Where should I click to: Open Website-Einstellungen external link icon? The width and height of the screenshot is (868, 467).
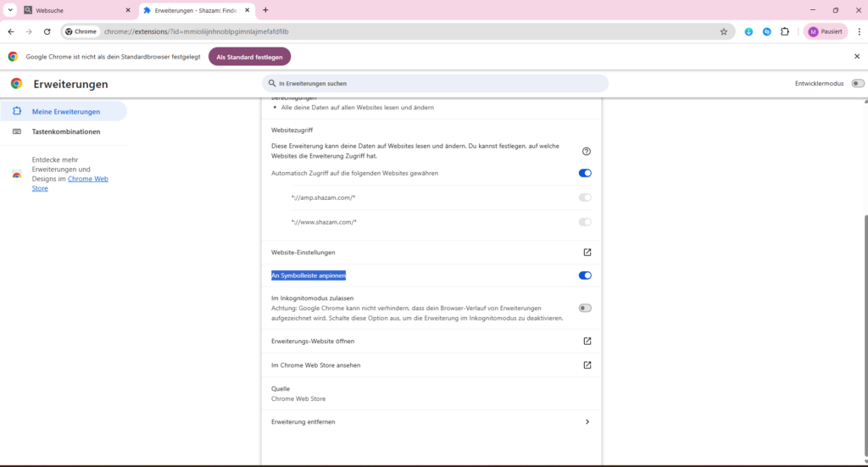pos(587,253)
